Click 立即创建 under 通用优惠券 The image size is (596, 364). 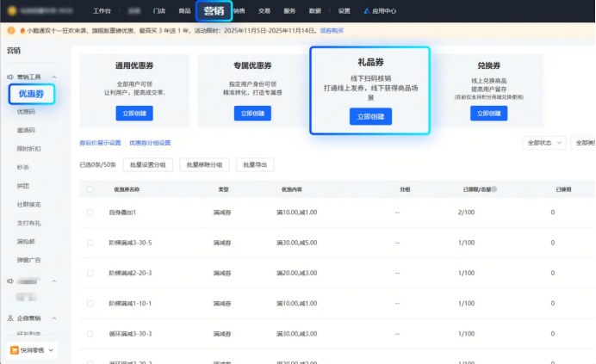[134, 114]
